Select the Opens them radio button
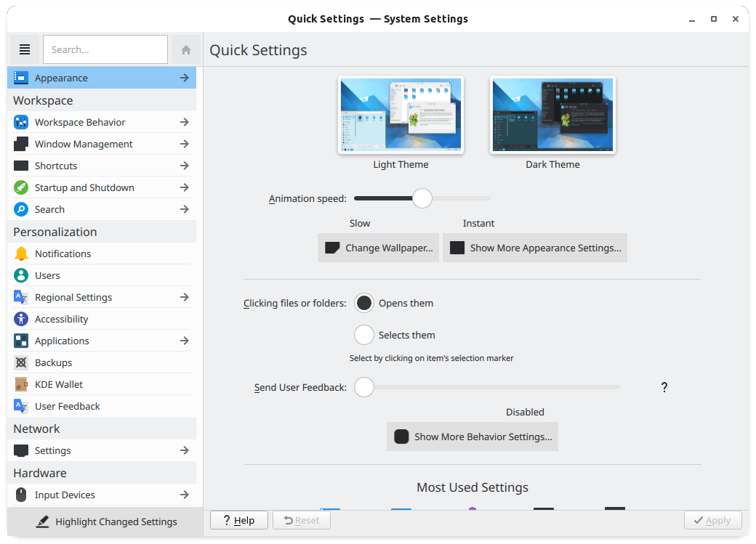This screenshot has width=756, height=544. pos(364,303)
